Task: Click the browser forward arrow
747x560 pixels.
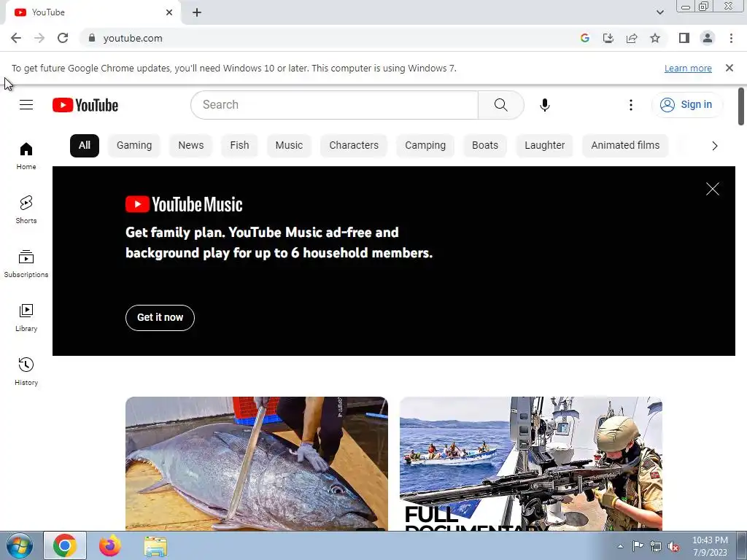Action: tap(39, 38)
